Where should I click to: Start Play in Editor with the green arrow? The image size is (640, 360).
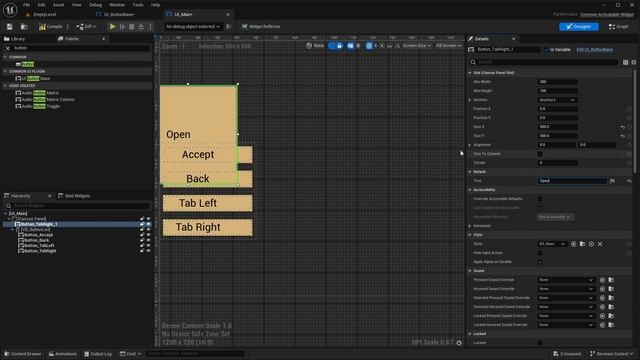(113, 27)
